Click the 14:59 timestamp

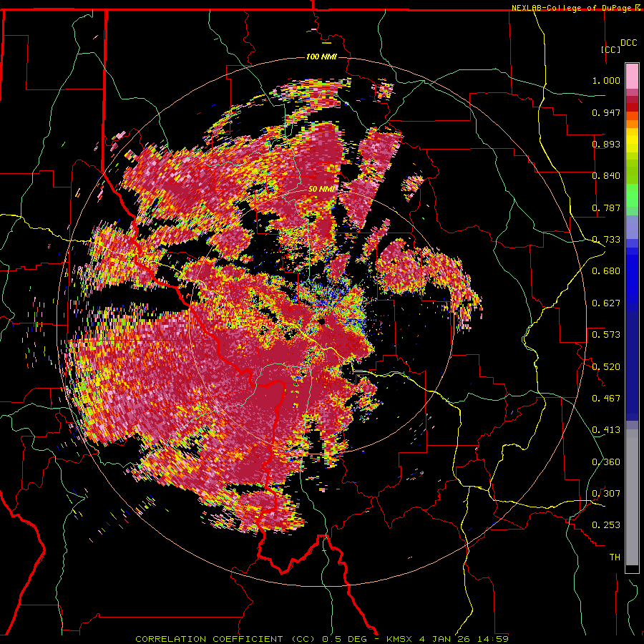coord(493,639)
